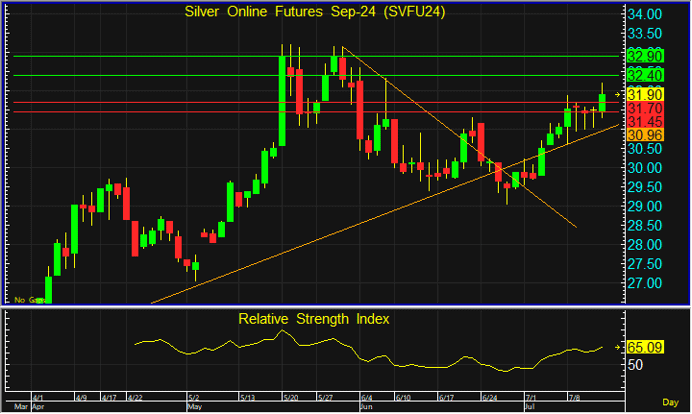Click the 34.00 price axis label

pyautogui.click(x=647, y=16)
